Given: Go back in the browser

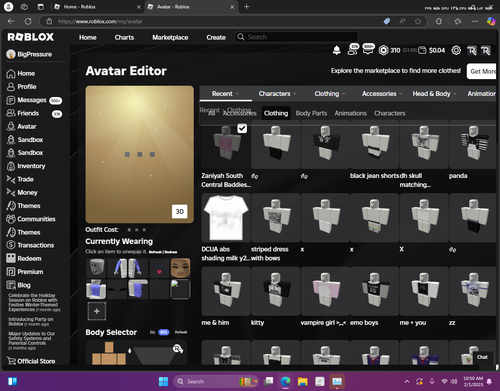Looking at the screenshot, I should (11, 21).
